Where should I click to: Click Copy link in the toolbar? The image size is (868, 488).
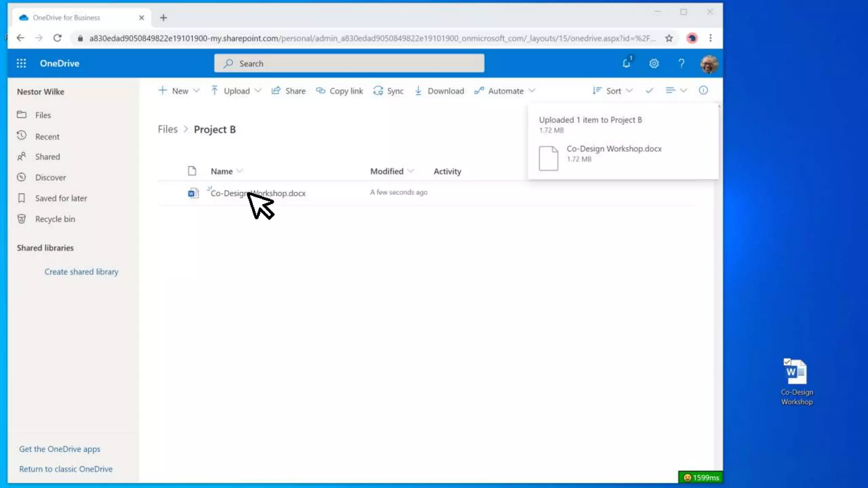(x=339, y=91)
